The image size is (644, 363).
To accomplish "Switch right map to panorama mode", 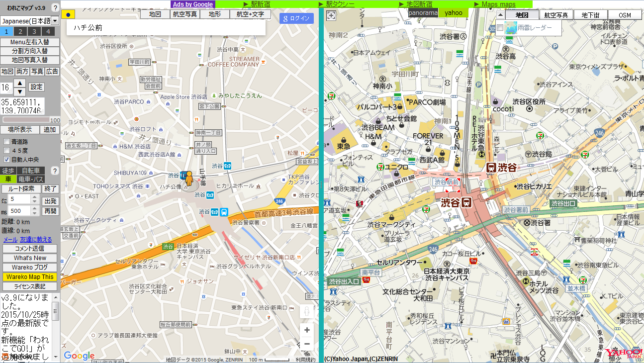I will pyautogui.click(x=423, y=13).
